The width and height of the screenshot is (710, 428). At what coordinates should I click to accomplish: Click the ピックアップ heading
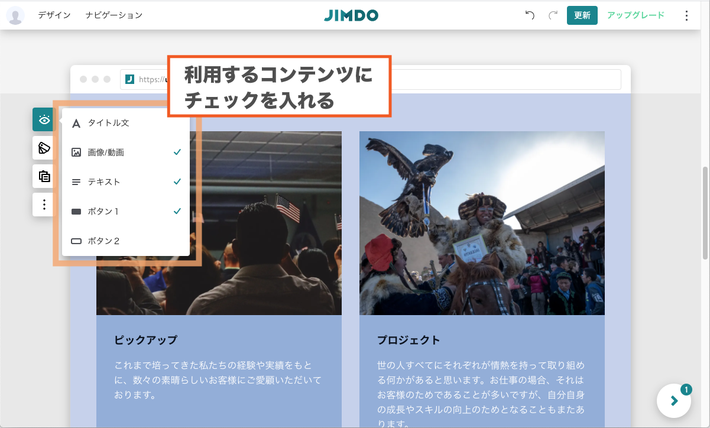[x=146, y=340]
